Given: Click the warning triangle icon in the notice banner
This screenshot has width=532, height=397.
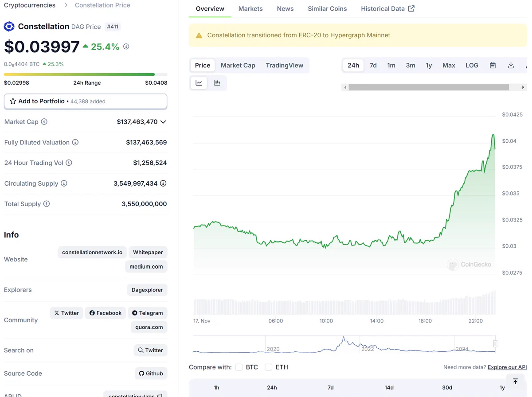Looking at the screenshot, I should click(x=199, y=35).
